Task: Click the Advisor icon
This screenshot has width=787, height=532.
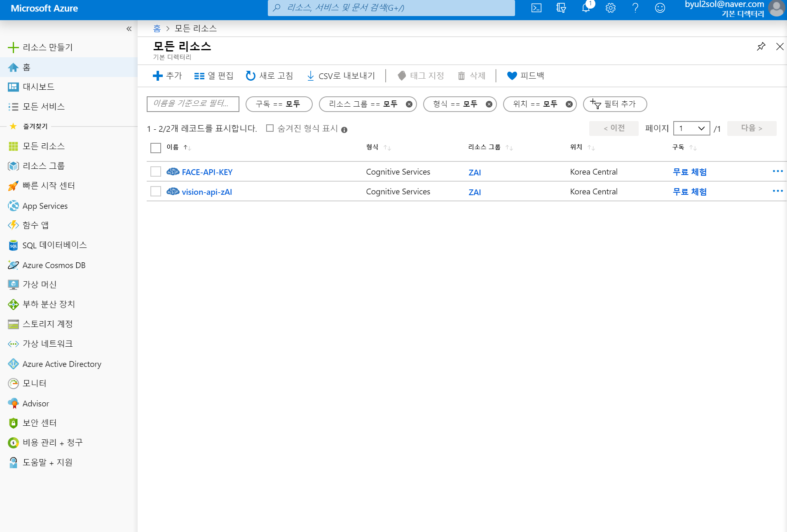Action: coord(13,404)
